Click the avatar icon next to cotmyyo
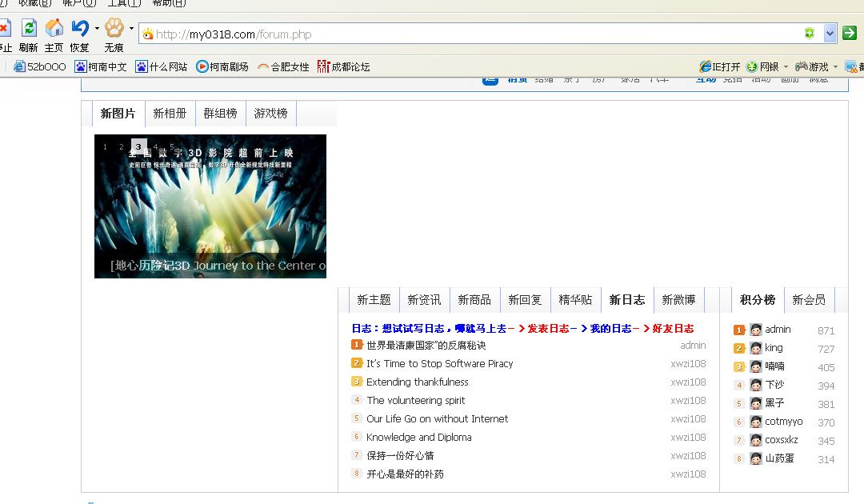 click(756, 422)
